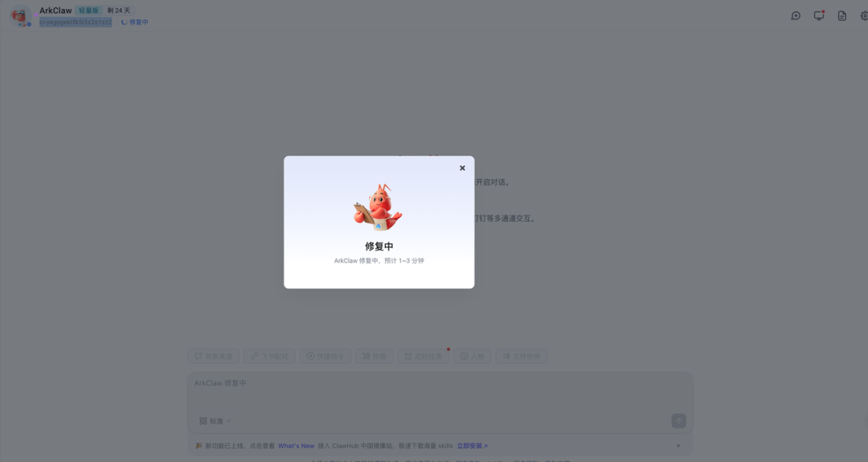Click the ArkClaw lobster avatar
868x462 pixels.
(20, 15)
